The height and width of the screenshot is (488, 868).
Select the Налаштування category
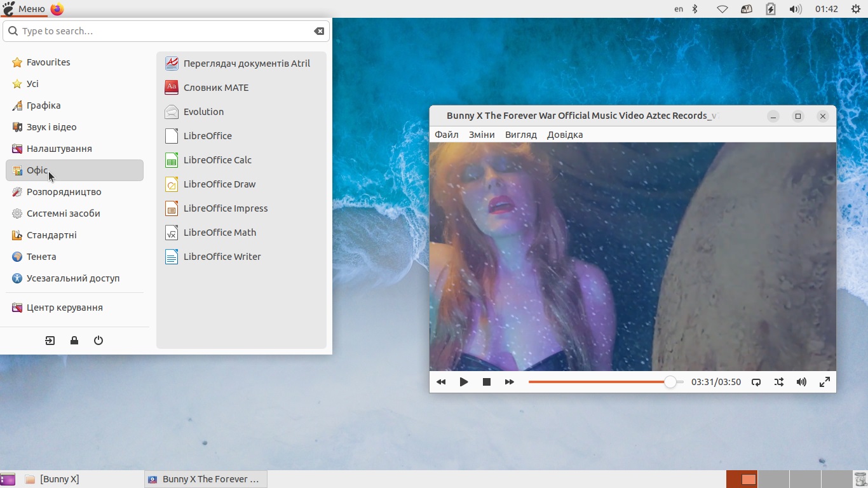coord(74,149)
